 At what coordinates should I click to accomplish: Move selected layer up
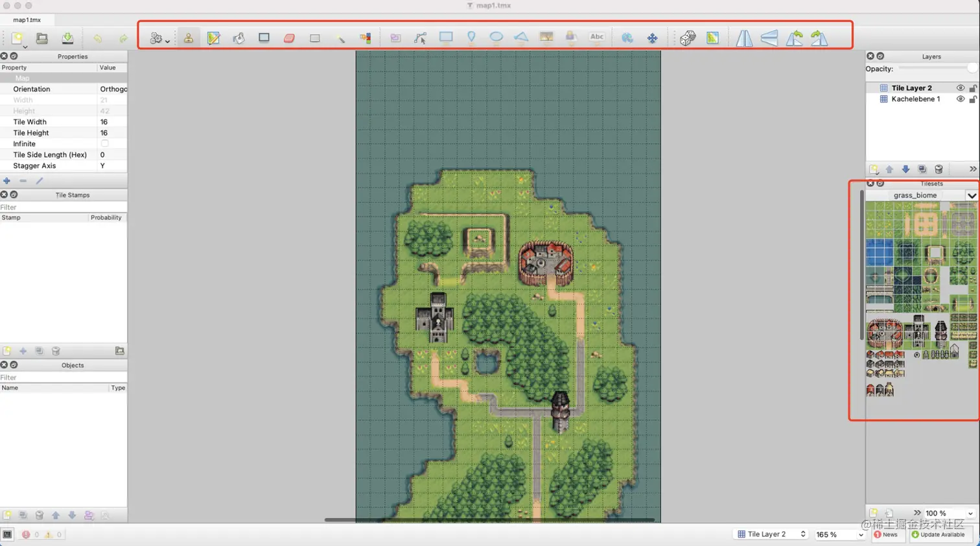(x=889, y=170)
